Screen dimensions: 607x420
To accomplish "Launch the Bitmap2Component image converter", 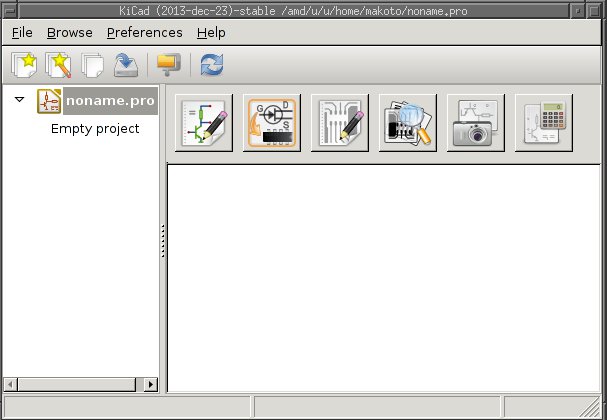I will click(475, 122).
